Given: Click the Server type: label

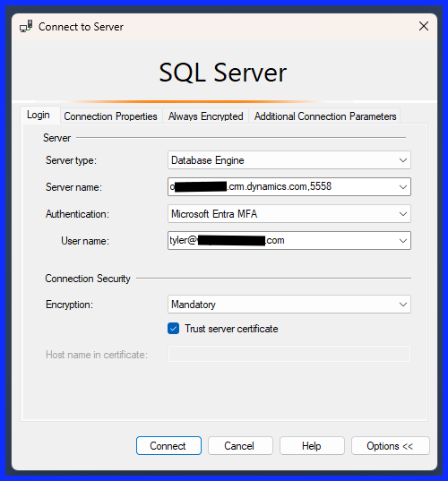Looking at the screenshot, I should (71, 160).
